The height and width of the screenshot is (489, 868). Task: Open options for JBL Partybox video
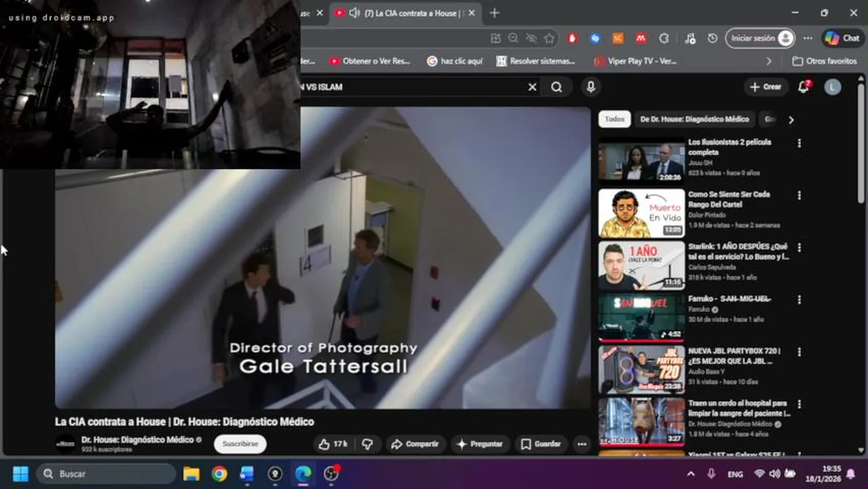[799, 352]
